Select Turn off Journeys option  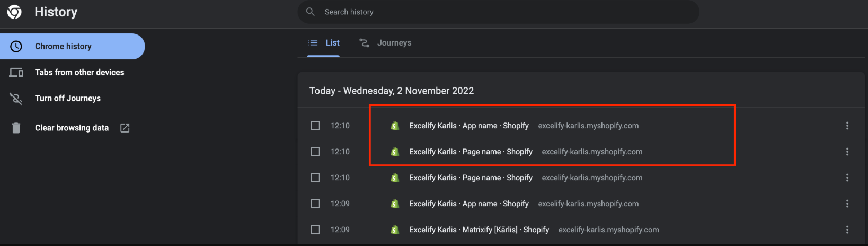tap(72, 99)
